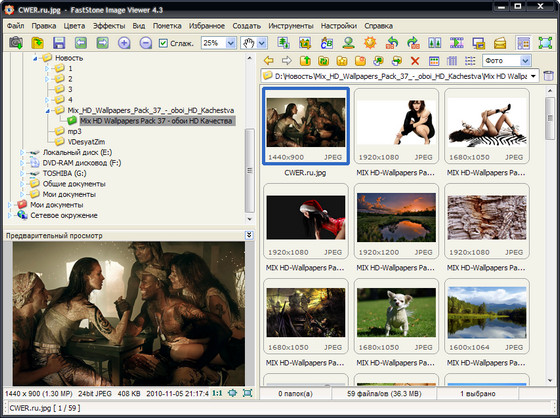Expand the Локальный диск (E:) tree node
Viewport: 560px width, 418px height.
pyautogui.click(x=22, y=153)
